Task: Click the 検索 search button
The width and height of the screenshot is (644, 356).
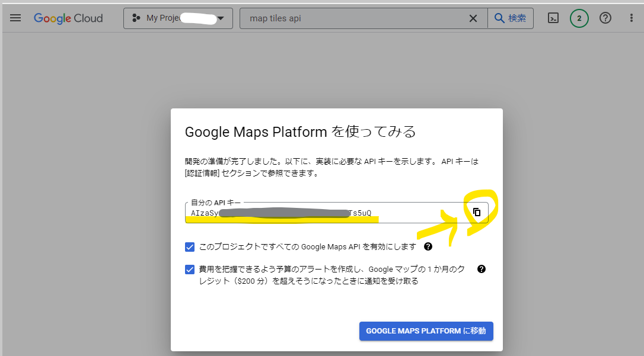Action: point(511,18)
